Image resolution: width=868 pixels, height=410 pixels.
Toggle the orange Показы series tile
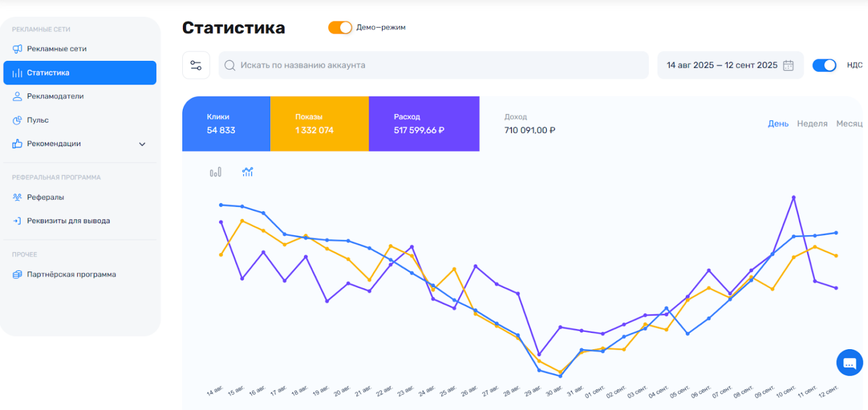pyautogui.click(x=319, y=124)
